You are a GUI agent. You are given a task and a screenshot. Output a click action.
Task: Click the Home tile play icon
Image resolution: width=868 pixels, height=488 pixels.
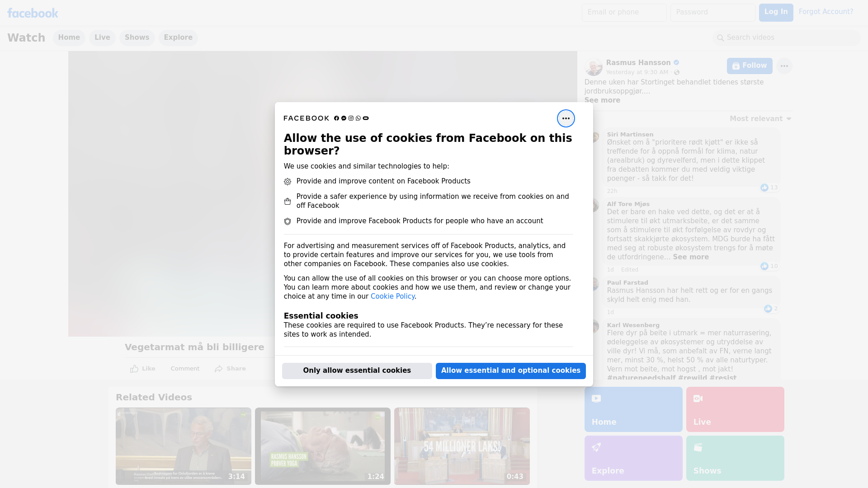pyautogui.click(x=596, y=399)
